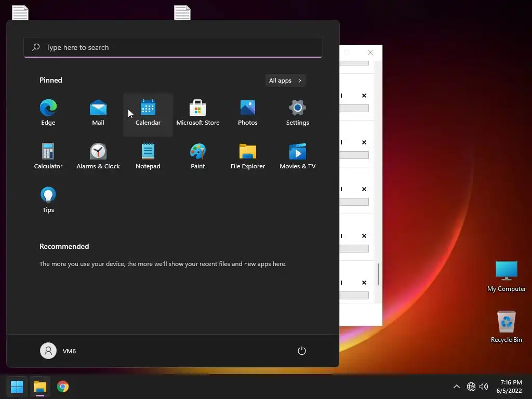Open Microsoft Store
This screenshot has height=399, width=532.
pyautogui.click(x=198, y=113)
